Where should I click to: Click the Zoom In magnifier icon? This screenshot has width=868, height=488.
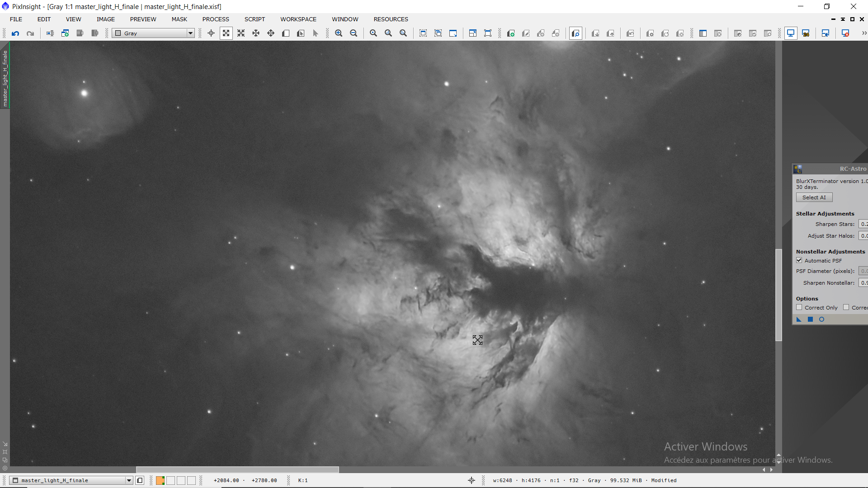pos(339,33)
